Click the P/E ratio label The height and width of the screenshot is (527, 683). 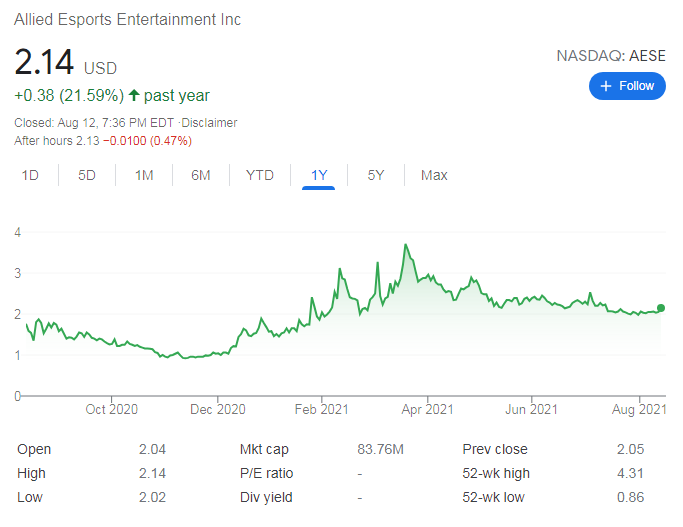pos(267,473)
